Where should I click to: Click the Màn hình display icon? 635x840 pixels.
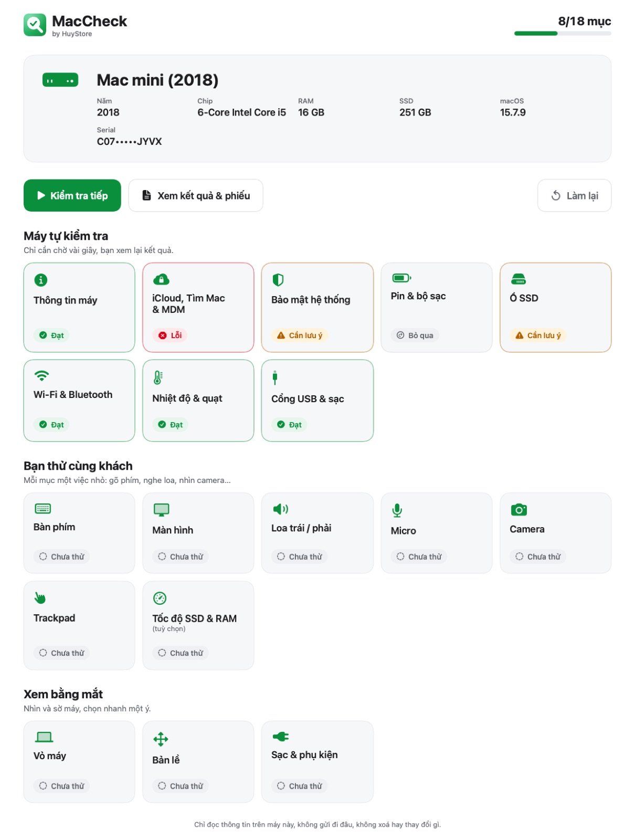161,510
